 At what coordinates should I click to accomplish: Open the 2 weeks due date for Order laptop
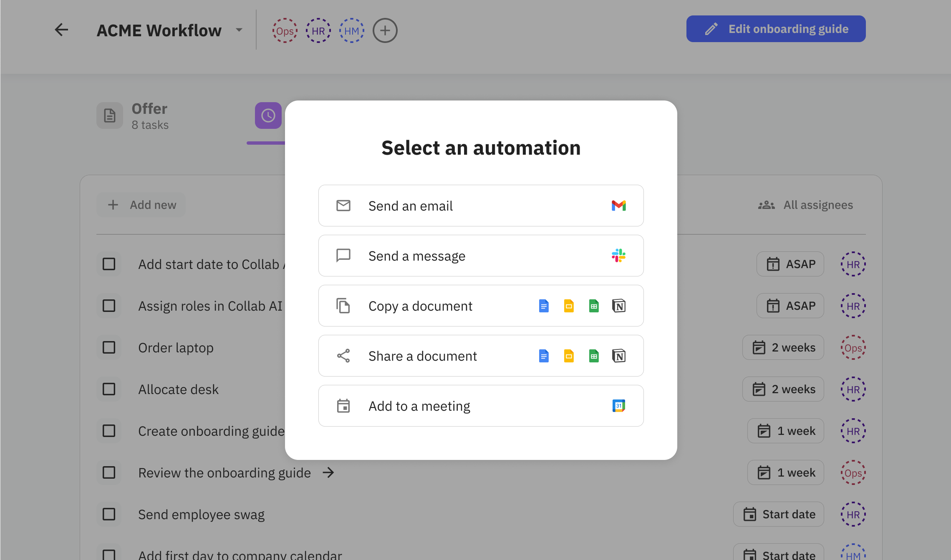783,347
